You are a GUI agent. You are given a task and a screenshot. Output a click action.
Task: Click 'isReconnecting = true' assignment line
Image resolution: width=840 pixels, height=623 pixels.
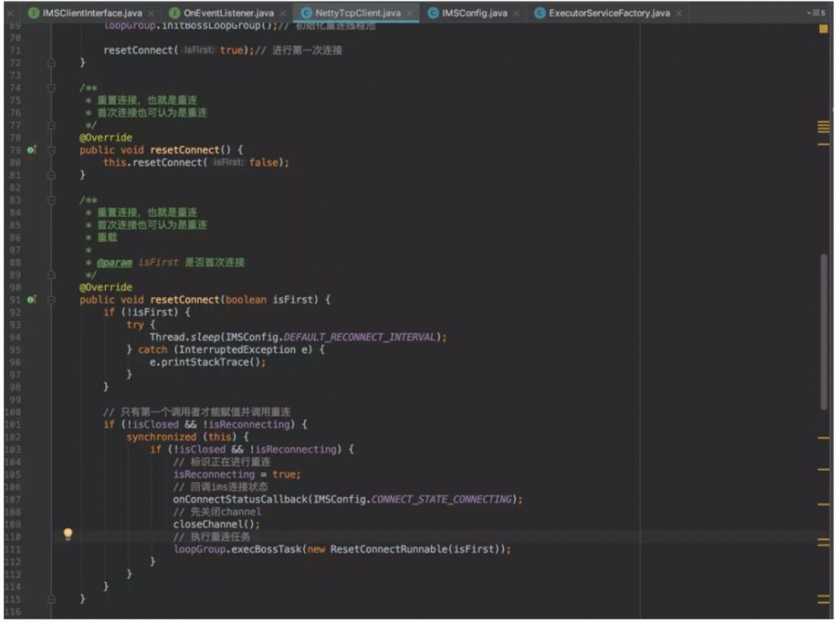237,474
